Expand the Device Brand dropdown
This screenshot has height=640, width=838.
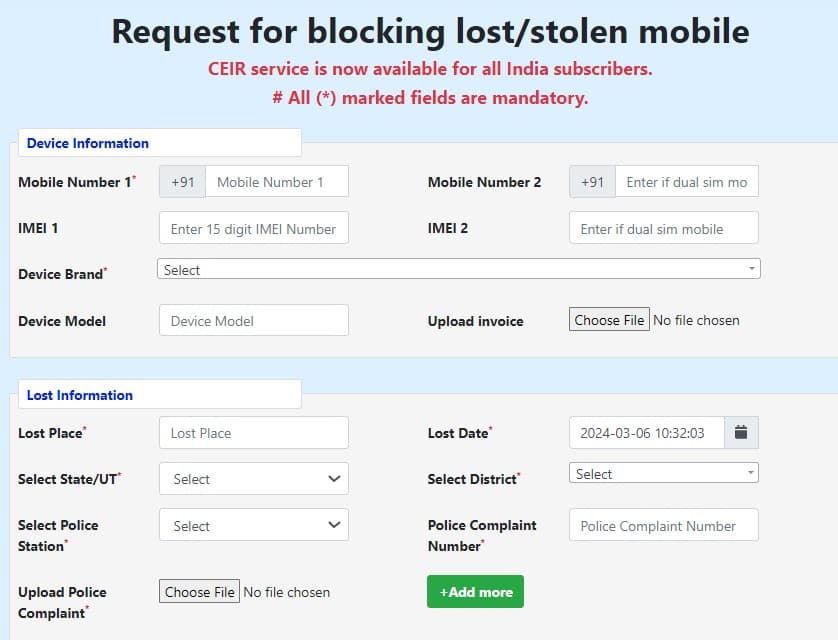pyautogui.click(x=458, y=270)
